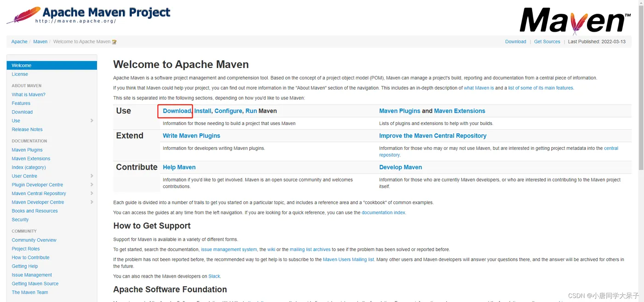Click the Apache Maven Project feather logo

tap(88, 15)
